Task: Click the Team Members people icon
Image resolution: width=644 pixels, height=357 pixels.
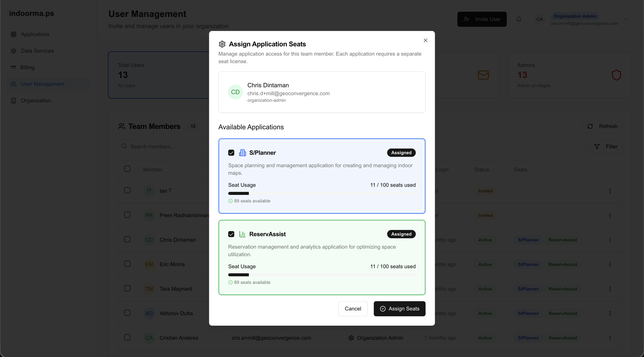Action: [121, 126]
